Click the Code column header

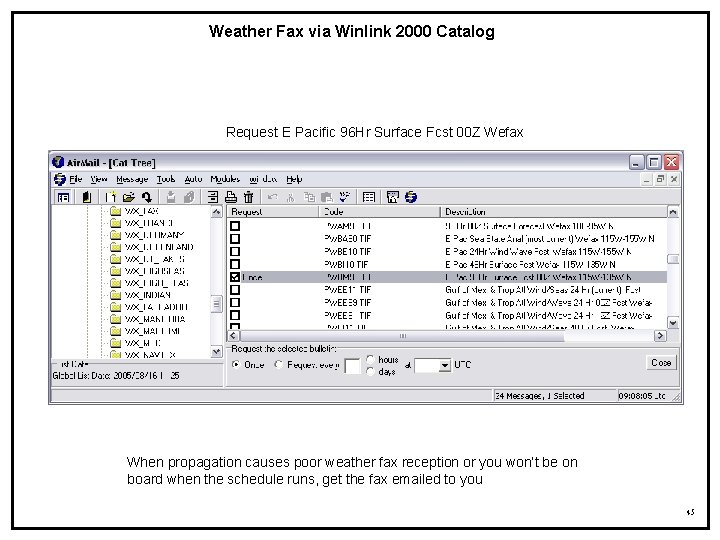[x=379, y=212]
